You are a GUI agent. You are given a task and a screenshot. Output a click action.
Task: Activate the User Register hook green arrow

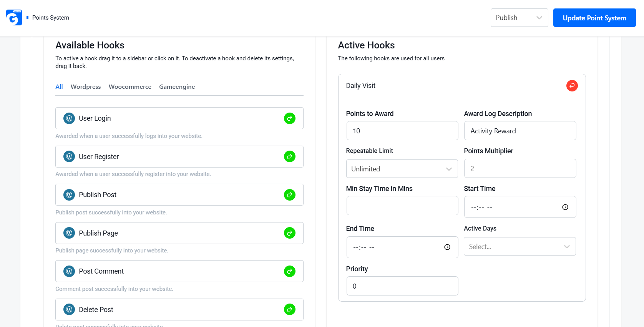pyautogui.click(x=290, y=156)
